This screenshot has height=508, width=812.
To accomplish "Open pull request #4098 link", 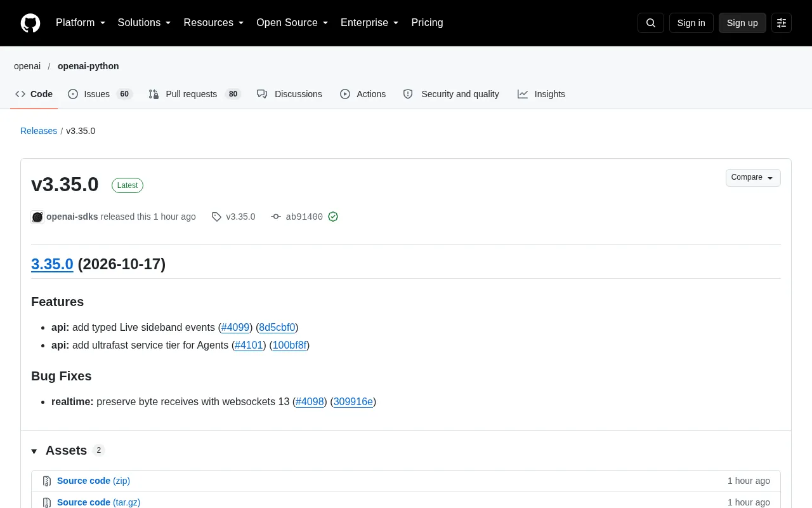I will (x=310, y=402).
